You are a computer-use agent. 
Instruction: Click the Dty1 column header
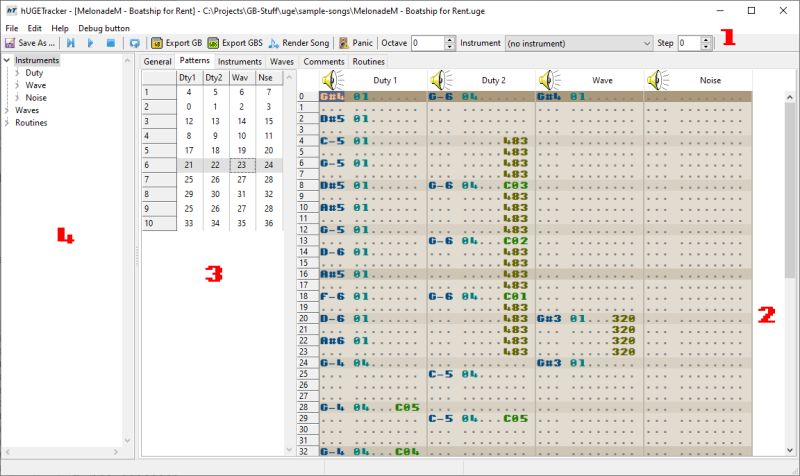189,78
